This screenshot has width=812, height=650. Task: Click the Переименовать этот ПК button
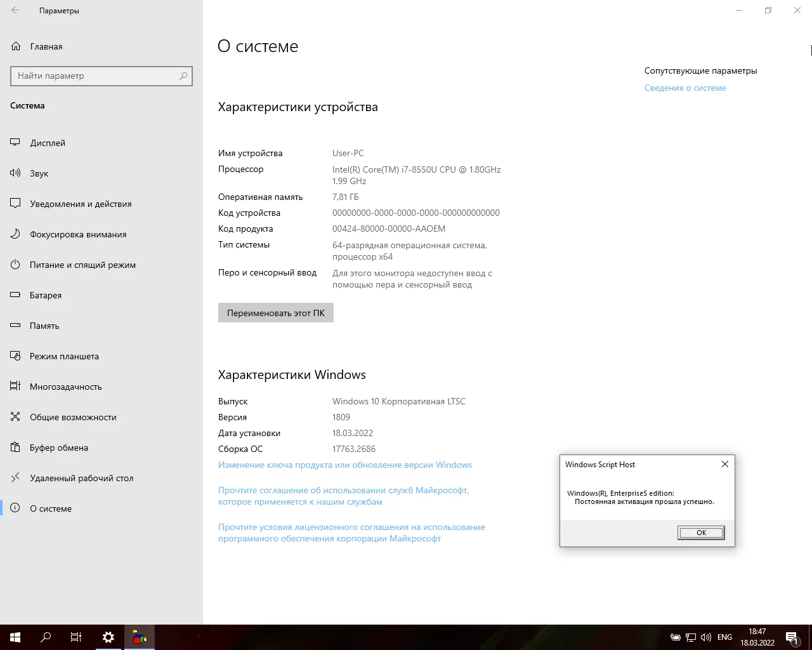pos(276,313)
